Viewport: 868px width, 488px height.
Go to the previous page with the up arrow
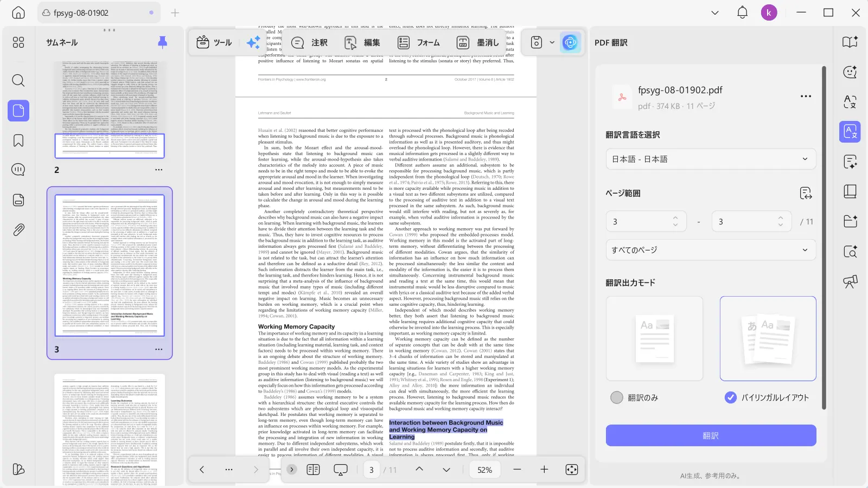coord(419,470)
